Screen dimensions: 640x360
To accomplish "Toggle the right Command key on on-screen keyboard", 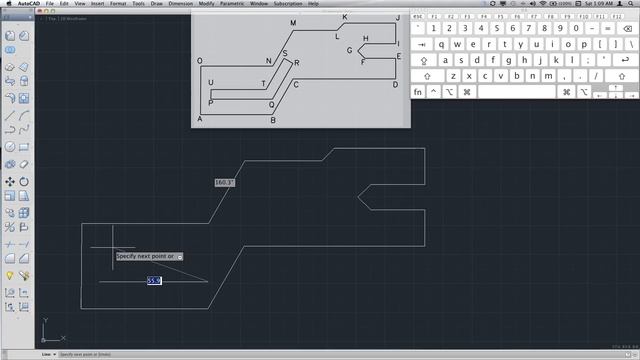I will pyautogui.click(x=567, y=92).
